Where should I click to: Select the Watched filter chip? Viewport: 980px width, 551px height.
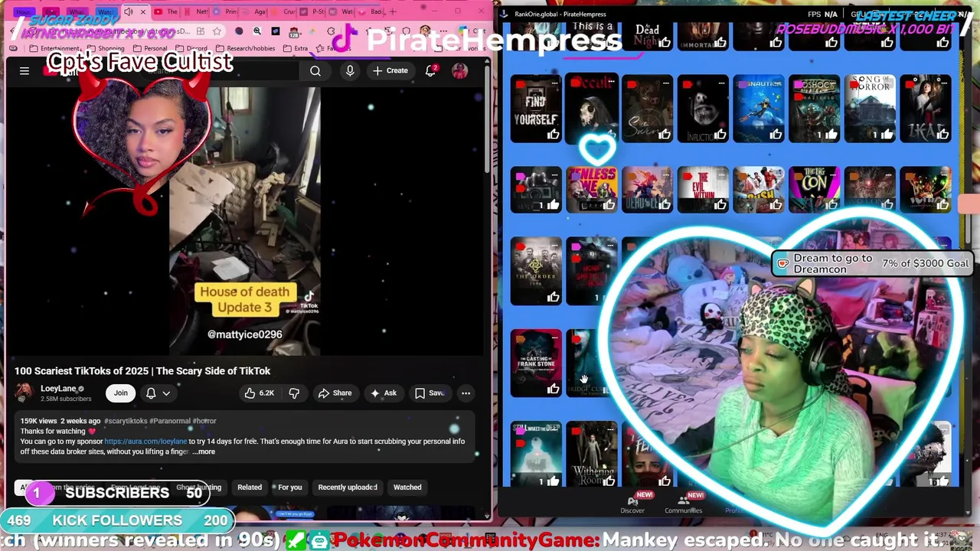pos(407,487)
